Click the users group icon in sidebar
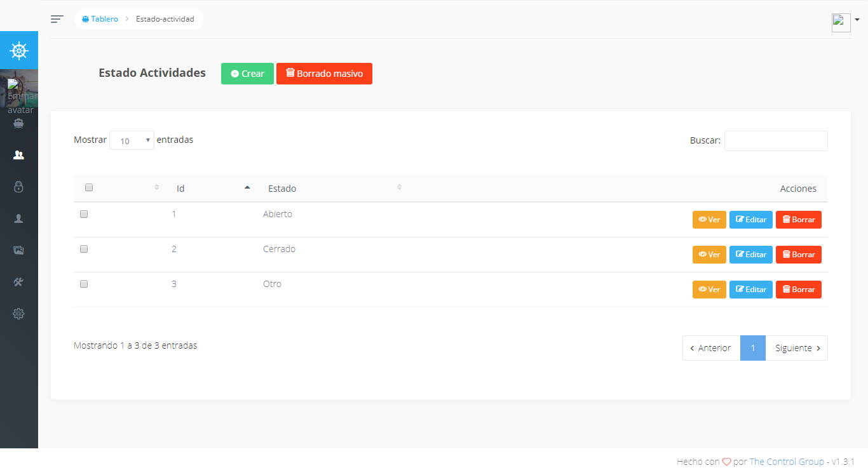The width and height of the screenshot is (868, 475). coord(18,155)
